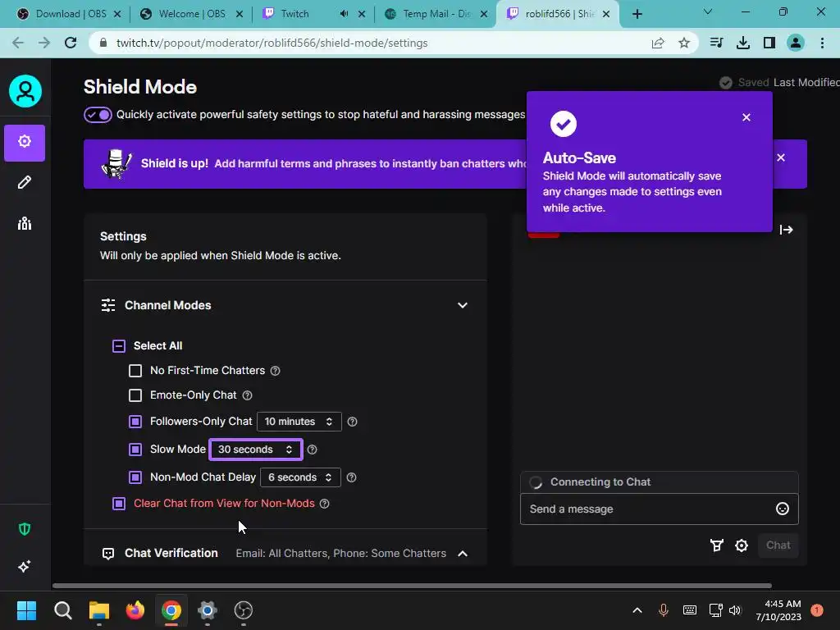Show help for Followers-Only Chat
This screenshot has width=840, height=630.
tap(352, 422)
